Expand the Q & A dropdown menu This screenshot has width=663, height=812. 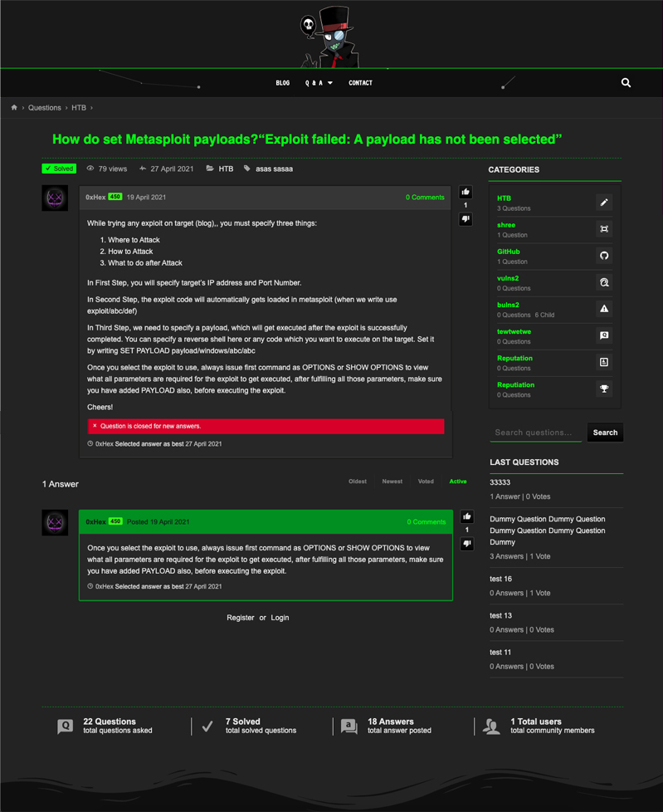319,83
